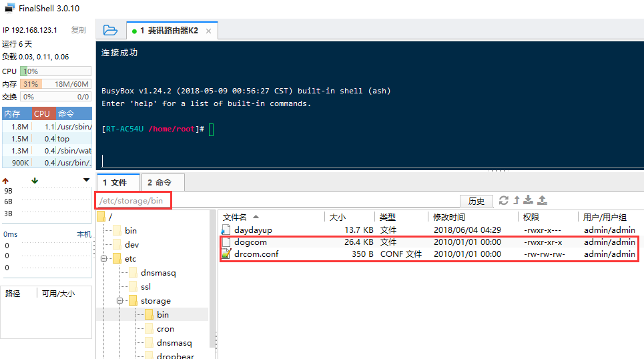Click the download icon in the file toolbar
This screenshot has height=359, width=644.
pyautogui.click(x=528, y=200)
